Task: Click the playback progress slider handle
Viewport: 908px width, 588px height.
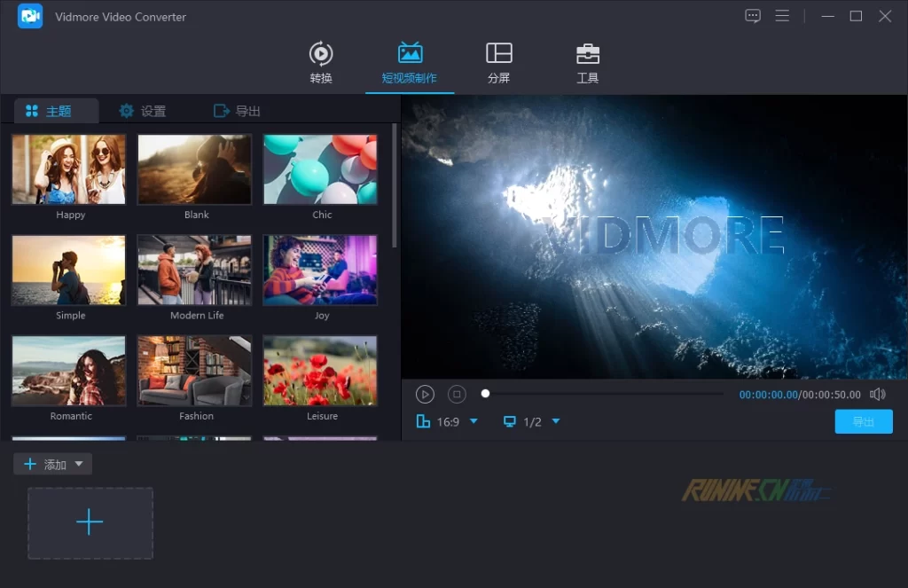Action: tap(485, 394)
